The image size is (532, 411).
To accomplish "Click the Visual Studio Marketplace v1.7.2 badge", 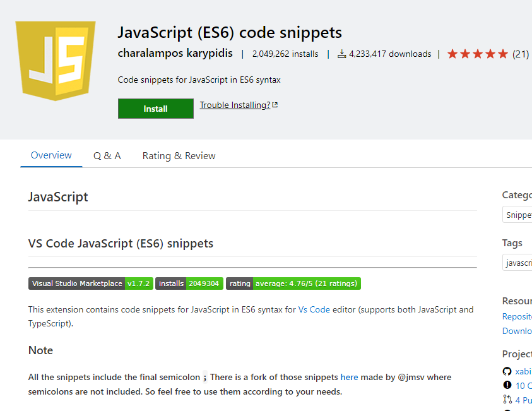I will [x=90, y=283].
